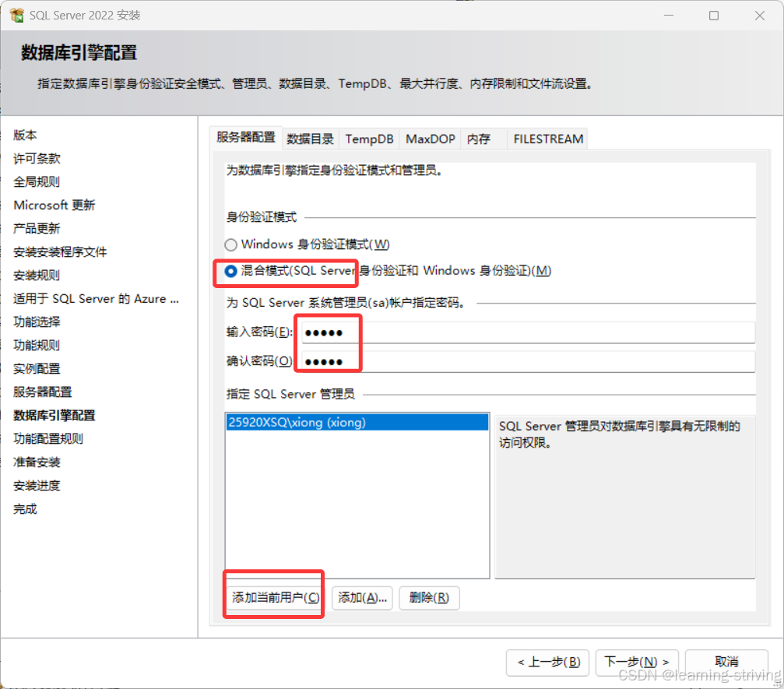The height and width of the screenshot is (689, 784).
Task: Click the 输入密码 password field
Action: point(528,332)
